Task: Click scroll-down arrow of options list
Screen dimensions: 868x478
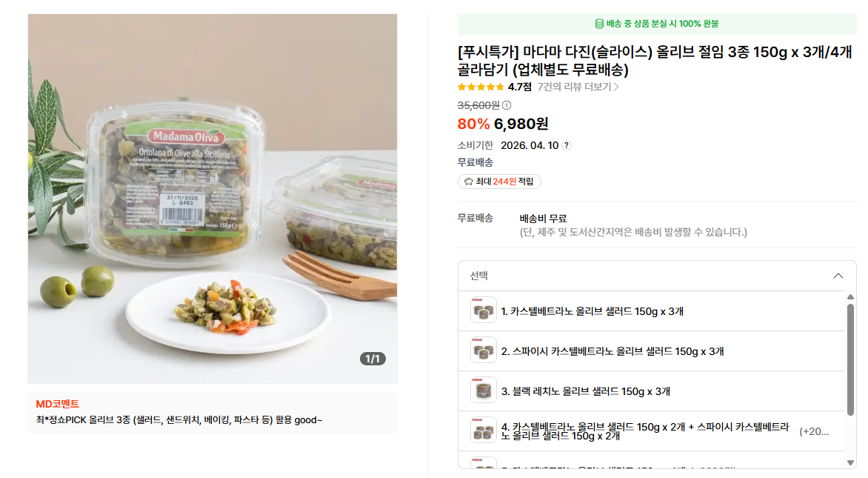Action: click(x=850, y=462)
